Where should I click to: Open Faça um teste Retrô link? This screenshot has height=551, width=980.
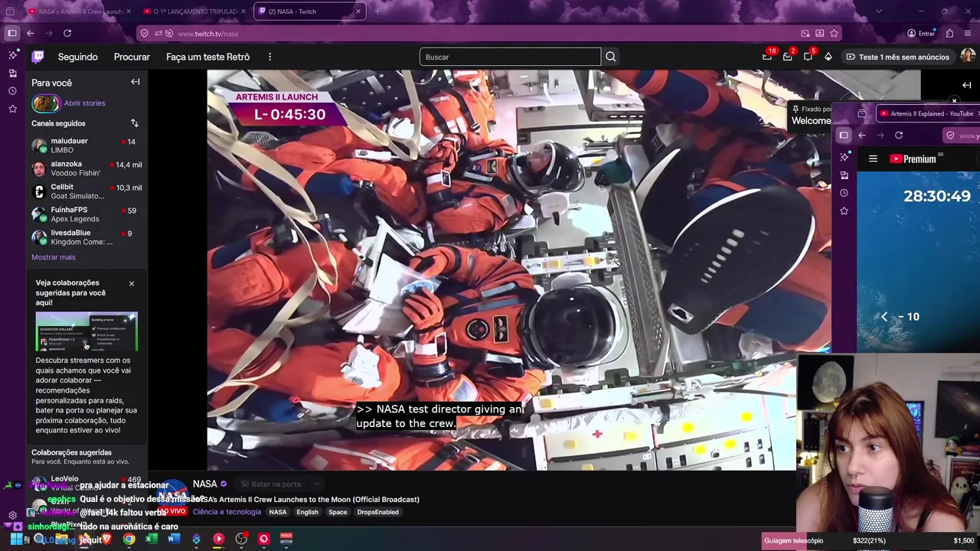207,57
